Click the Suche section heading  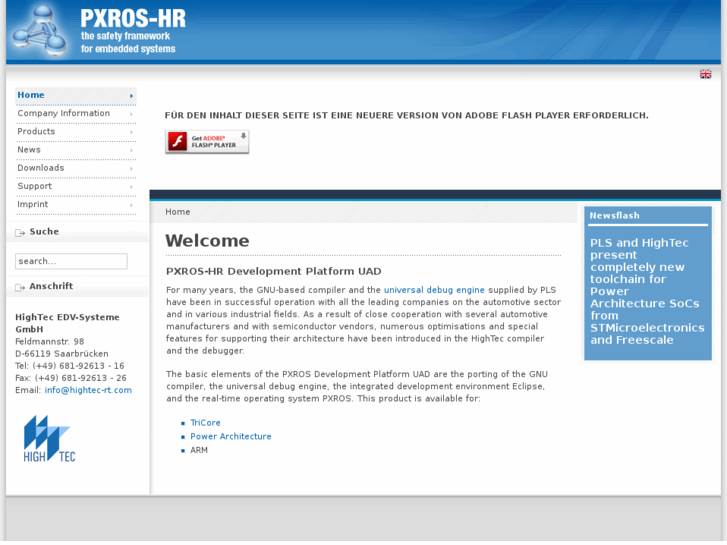tap(44, 231)
